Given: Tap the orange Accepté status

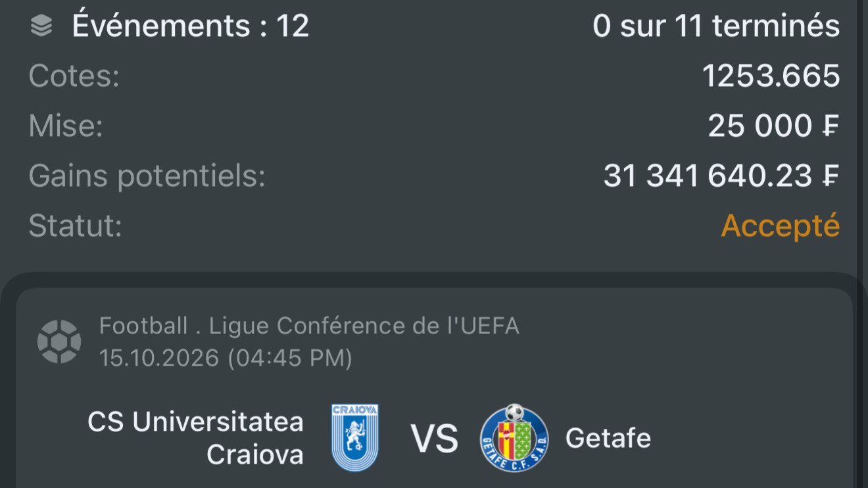Looking at the screenshot, I should pyautogui.click(x=781, y=227).
